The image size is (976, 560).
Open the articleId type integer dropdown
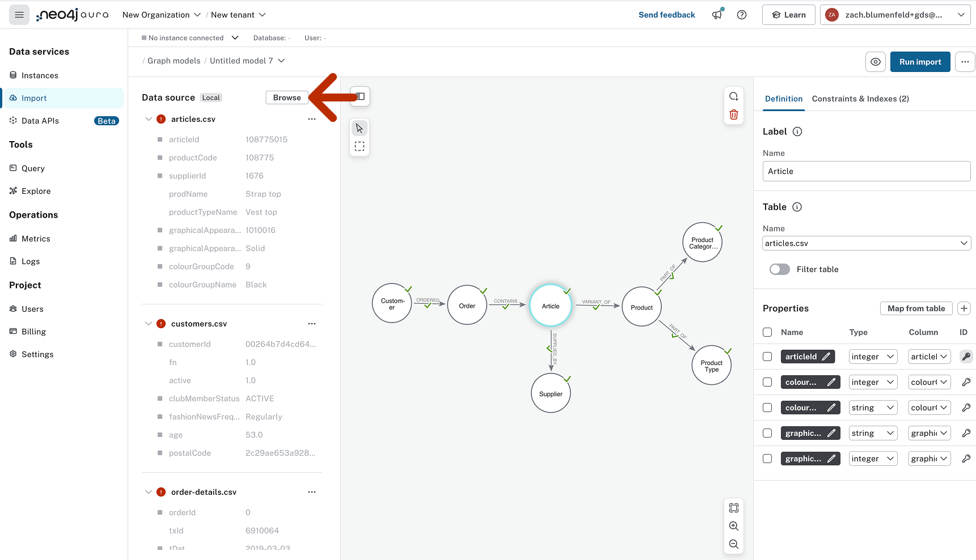873,357
